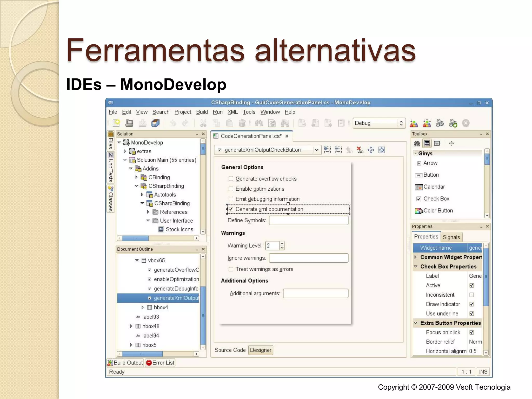Click the move arrows designer icon

point(371,150)
